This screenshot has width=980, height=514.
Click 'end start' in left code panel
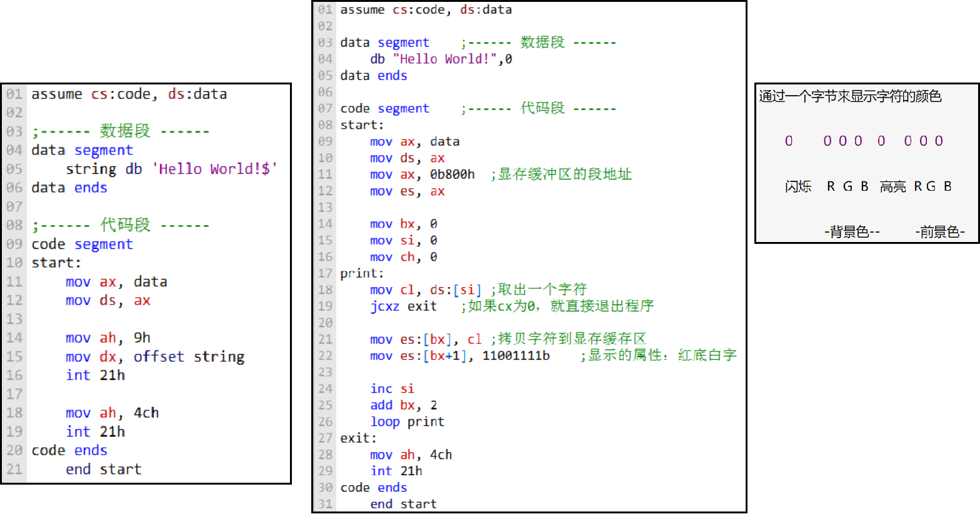[104, 469]
